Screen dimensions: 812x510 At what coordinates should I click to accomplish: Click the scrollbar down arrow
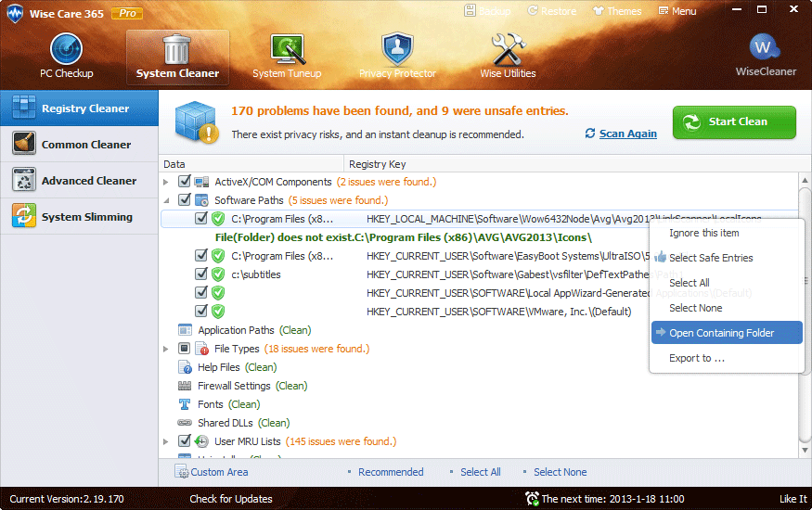click(805, 450)
